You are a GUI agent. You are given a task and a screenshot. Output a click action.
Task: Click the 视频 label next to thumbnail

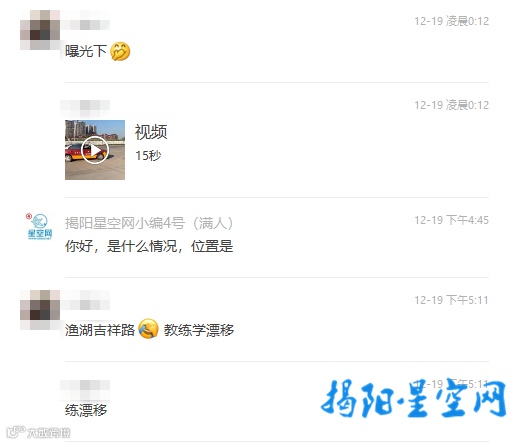click(151, 132)
